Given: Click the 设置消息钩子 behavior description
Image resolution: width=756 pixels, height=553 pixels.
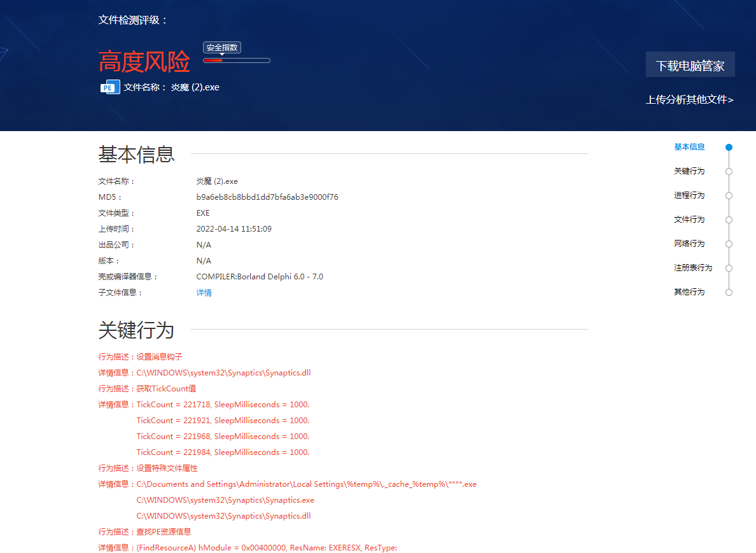Looking at the screenshot, I should point(159,357).
